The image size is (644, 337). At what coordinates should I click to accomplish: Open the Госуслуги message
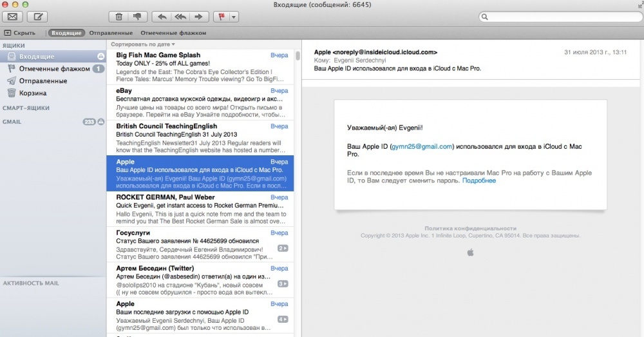pyautogui.click(x=200, y=244)
